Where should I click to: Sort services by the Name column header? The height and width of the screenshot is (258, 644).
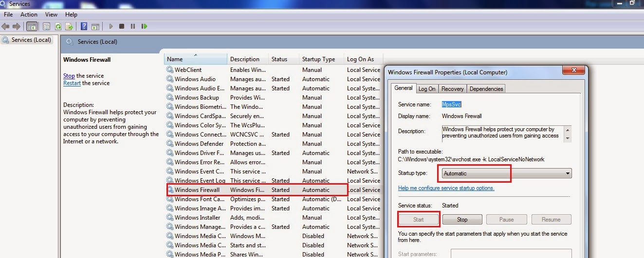click(x=196, y=59)
